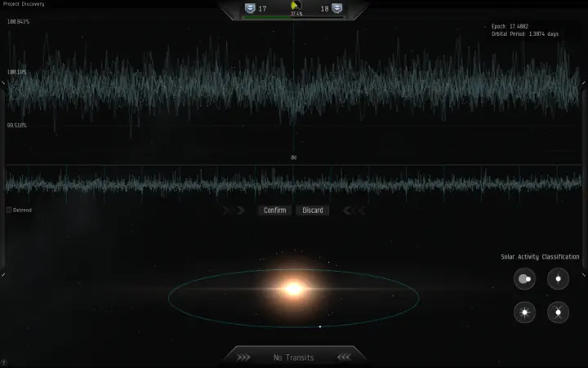
Task: Click the Orbital Period 1.3874 days readout
Action: click(x=525, y=34)
